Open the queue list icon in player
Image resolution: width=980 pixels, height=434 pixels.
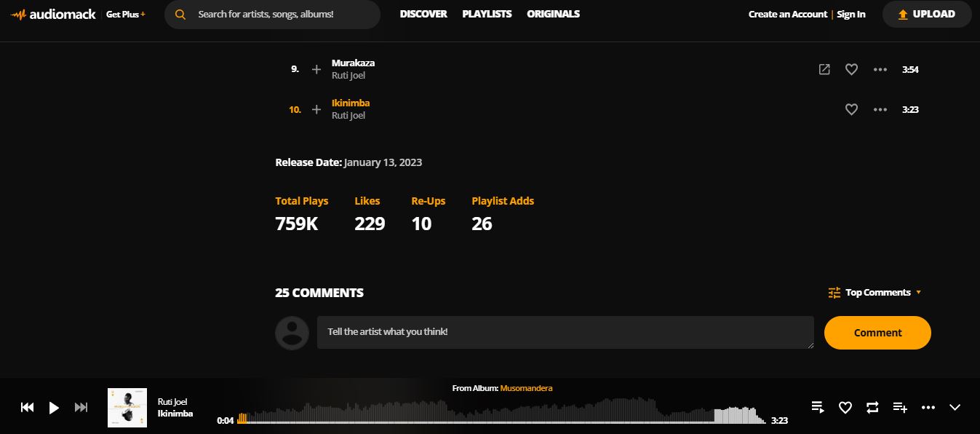818,408
